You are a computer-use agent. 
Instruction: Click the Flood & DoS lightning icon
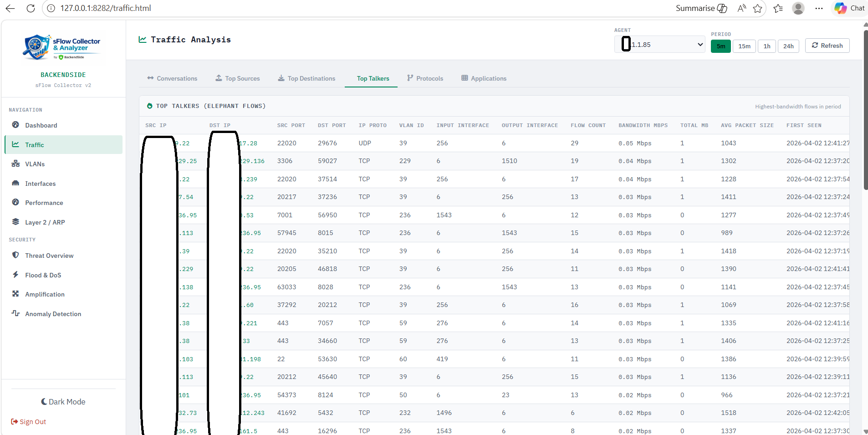(x=15, y=275)
